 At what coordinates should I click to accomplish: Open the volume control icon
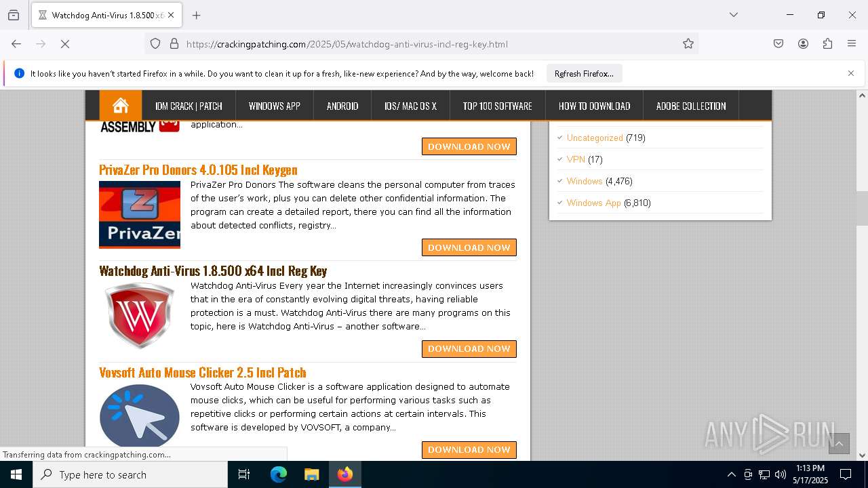point(781,474)
